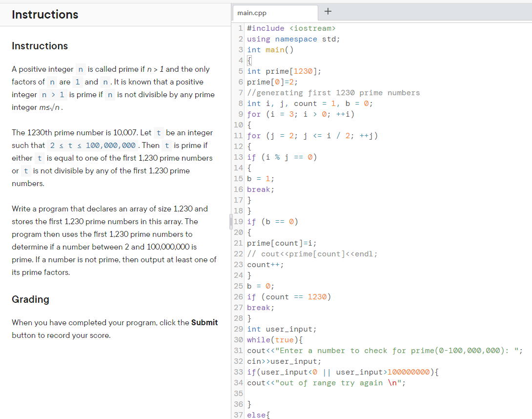
Task: Open a new file with the plus icon
Action: [328, 11]
